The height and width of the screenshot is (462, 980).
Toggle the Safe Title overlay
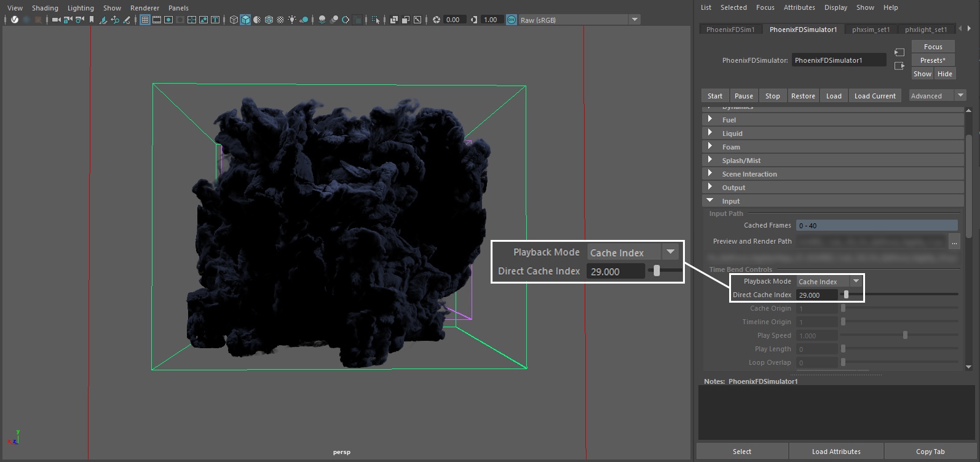point(215,20)
